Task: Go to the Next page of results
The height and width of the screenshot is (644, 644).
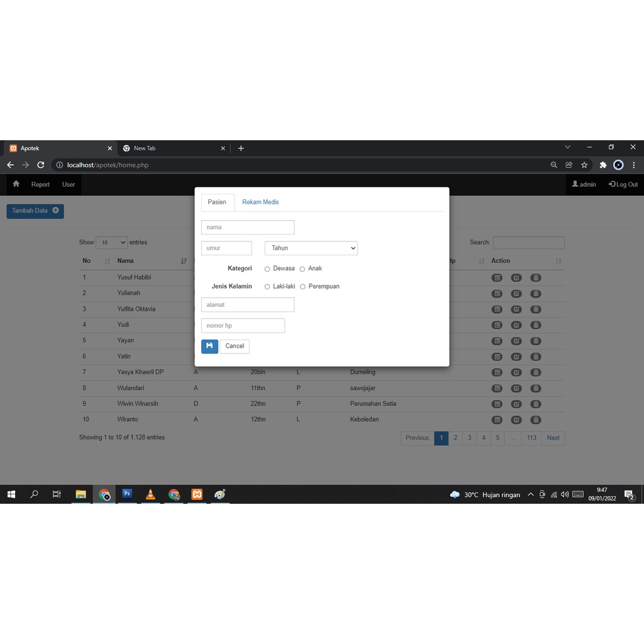Action: click(553, 438)
